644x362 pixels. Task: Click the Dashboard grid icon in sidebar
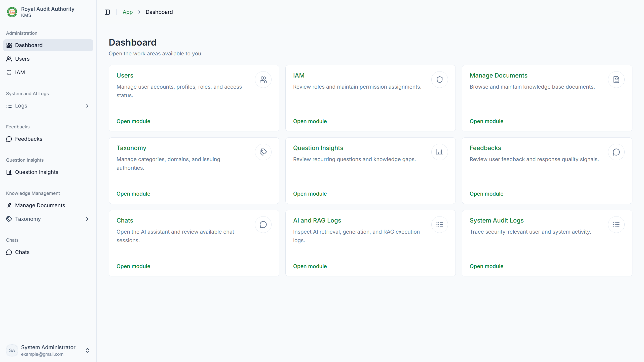click(9, 45)
